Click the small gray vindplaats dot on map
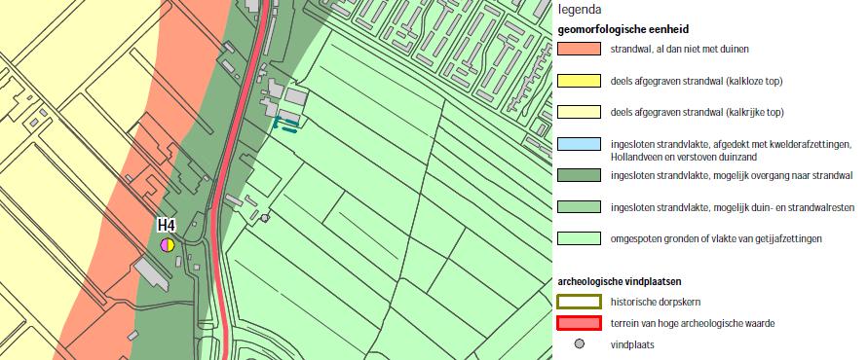This screenshot has width=868, height=360. (x=265, y=218)
